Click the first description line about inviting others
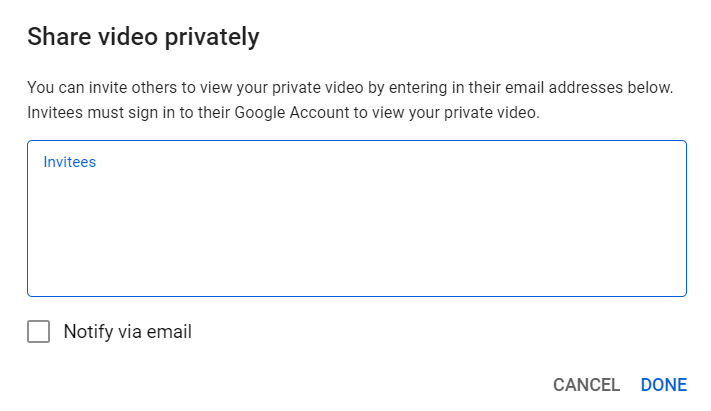 (350, 88)
